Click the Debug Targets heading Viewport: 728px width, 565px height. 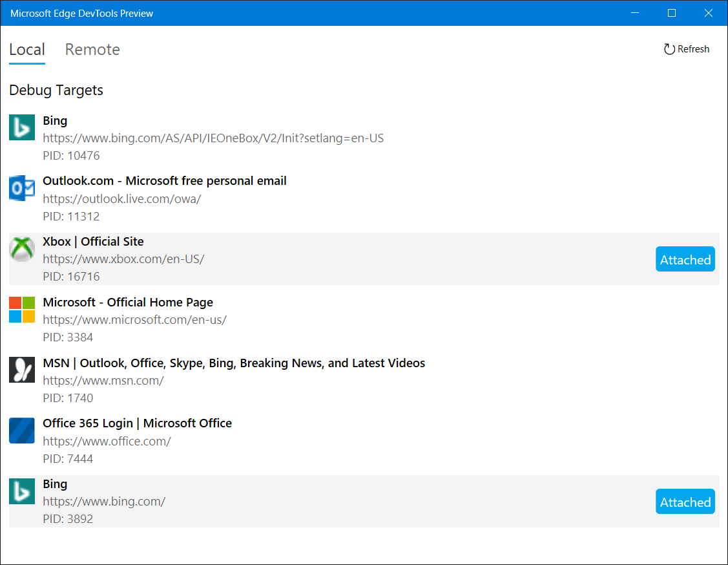(56, 90)
